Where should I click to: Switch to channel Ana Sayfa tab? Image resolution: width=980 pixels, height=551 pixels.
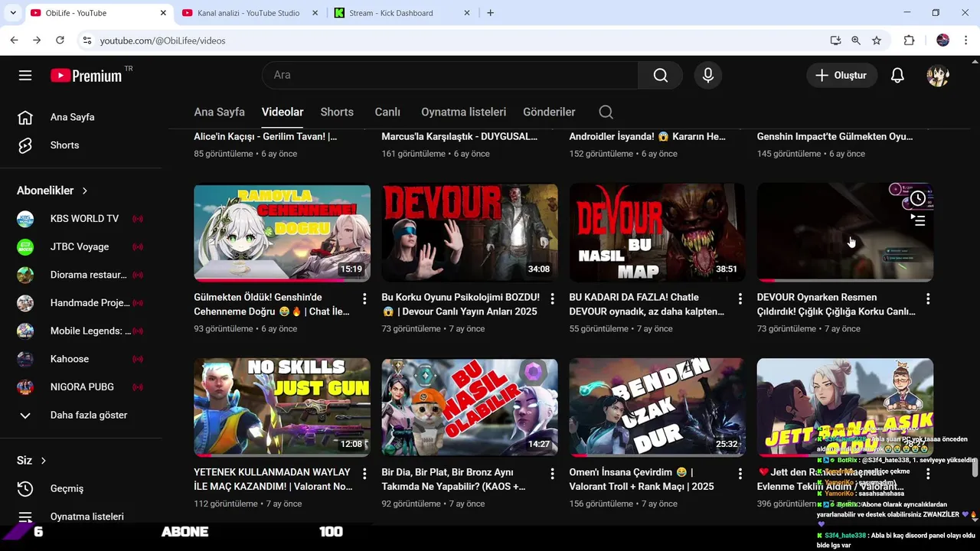click(x=219, y=112)
